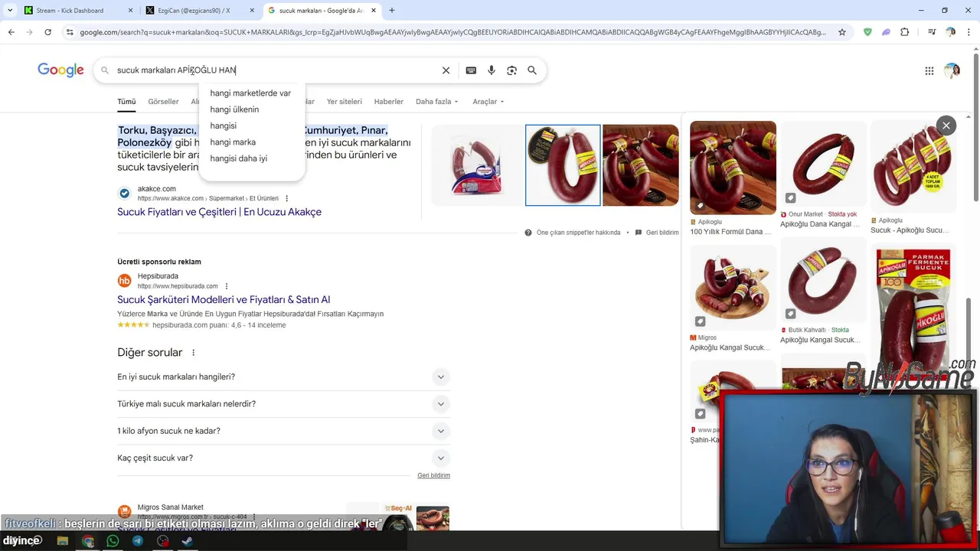Open the selected Apikoğlu kangal snippet thumbnail

click(x=563, y=165)
